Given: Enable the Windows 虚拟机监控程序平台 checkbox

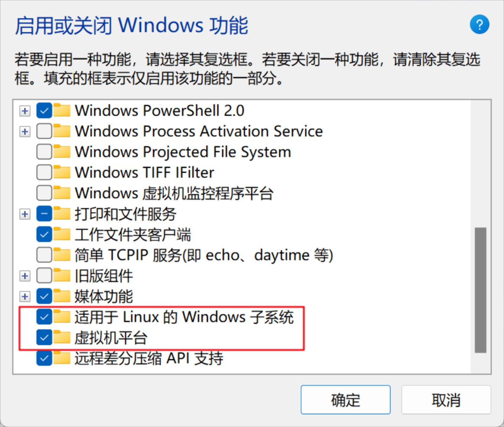Looking at the screenshot, I should [x=44, y=193].
